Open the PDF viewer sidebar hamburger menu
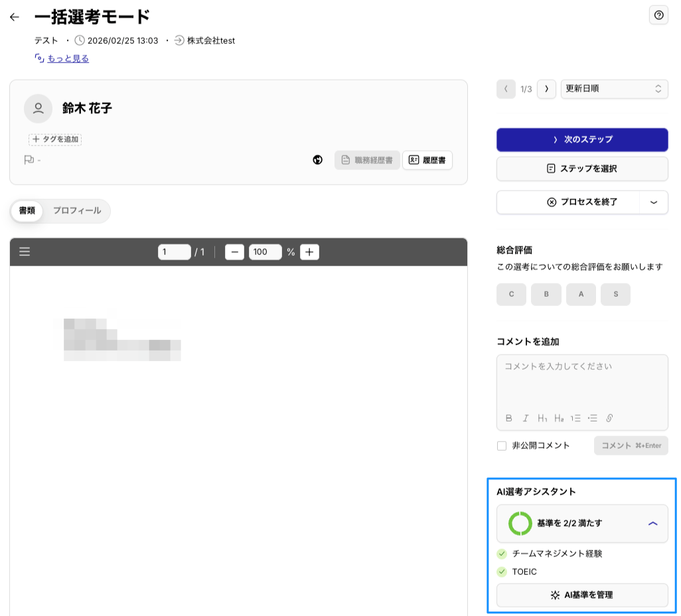The width and height of the screenshot is (681, 616). pos(25,252)
